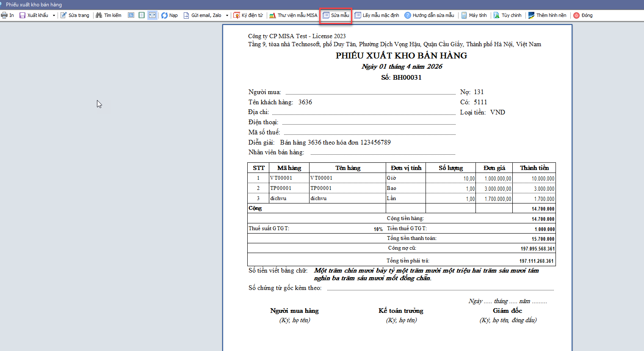Screen dimensions: 644x351
Task: Click Gửi email, Zalo button
Action: pos(202,15)
